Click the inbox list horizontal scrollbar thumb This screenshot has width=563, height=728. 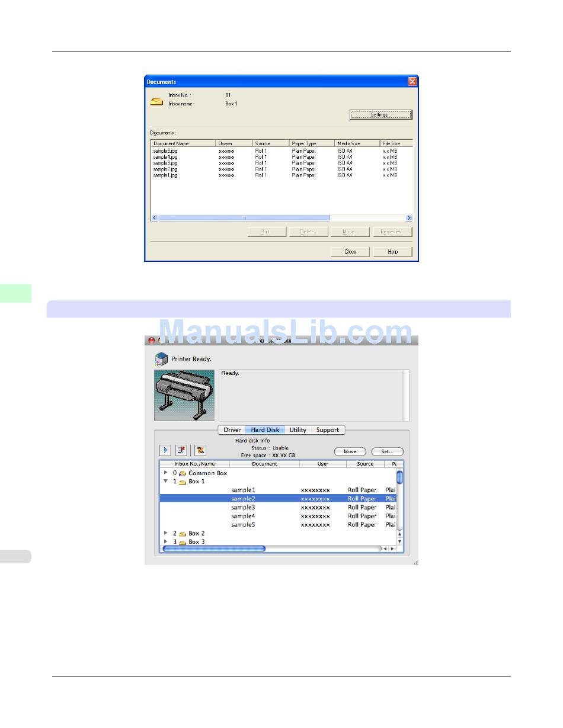pos(214,549)
